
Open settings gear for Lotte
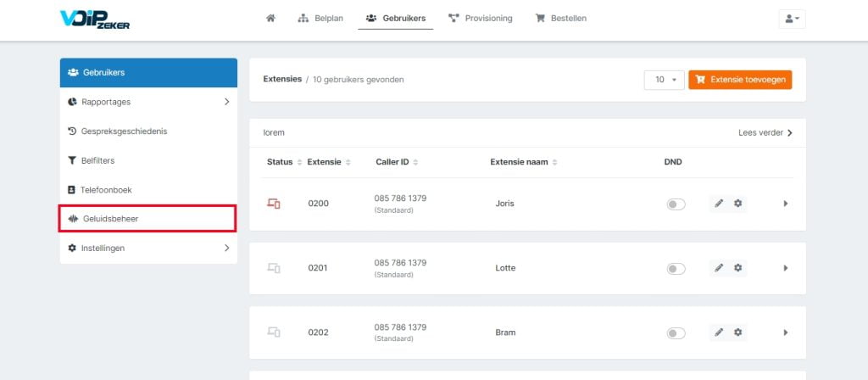(738, 267)
